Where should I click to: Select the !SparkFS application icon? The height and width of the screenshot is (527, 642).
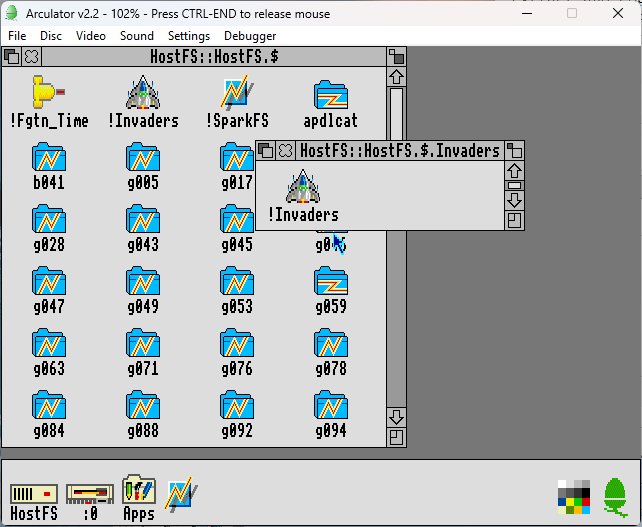(x=237, y=102)
